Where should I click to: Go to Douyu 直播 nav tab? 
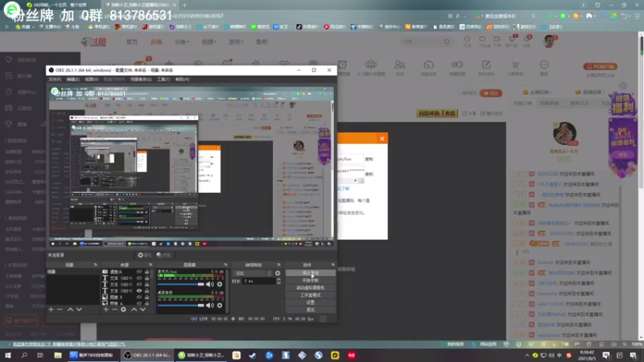pyautogui.click(x=156, y=42)
